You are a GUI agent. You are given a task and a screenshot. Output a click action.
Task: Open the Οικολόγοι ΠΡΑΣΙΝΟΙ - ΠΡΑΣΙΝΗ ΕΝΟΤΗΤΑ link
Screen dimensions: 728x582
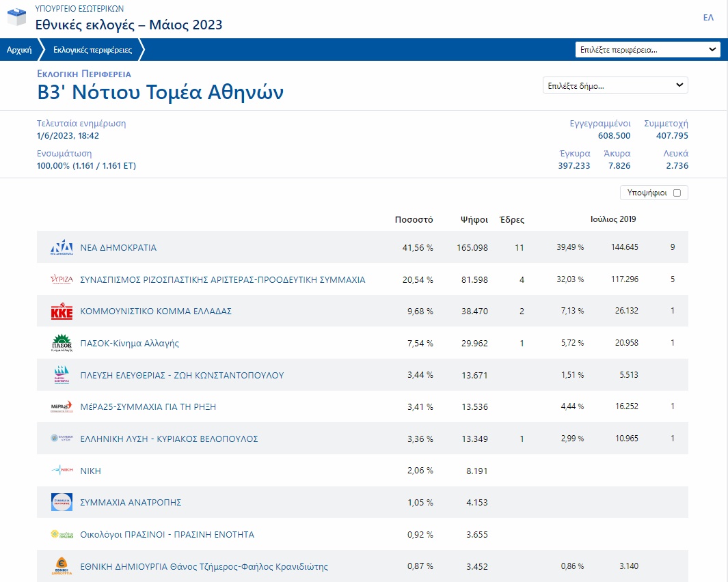(167, 535)
